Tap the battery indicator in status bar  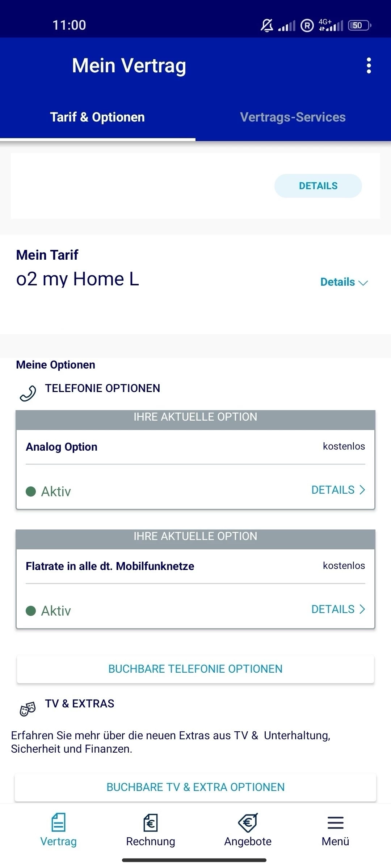pyautogui.click(x=359, y=25)
